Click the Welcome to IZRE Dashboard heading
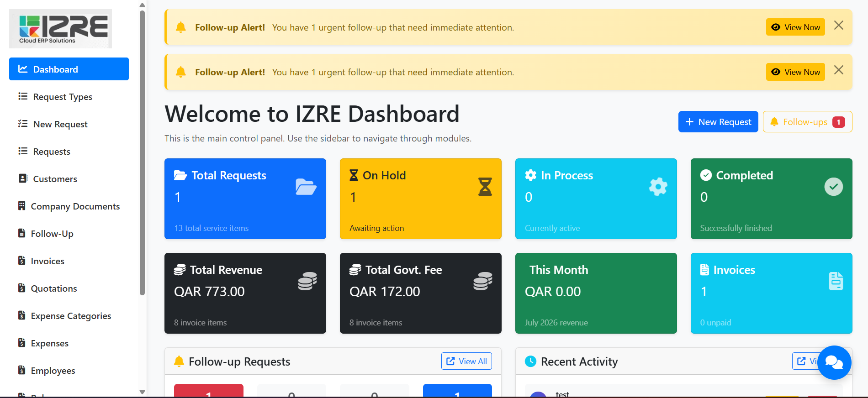This screenshot has width=868, height=398. tap(312, 114)
